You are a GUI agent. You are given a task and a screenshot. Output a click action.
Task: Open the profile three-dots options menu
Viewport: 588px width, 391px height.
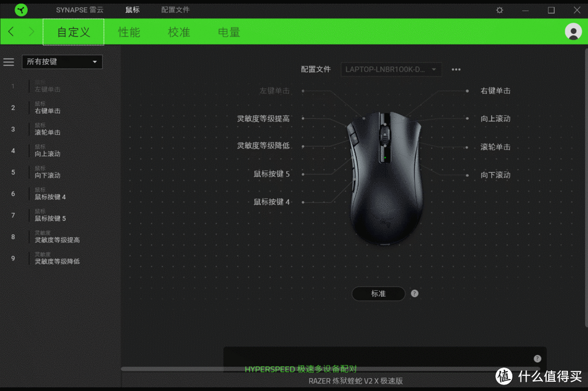456,69
